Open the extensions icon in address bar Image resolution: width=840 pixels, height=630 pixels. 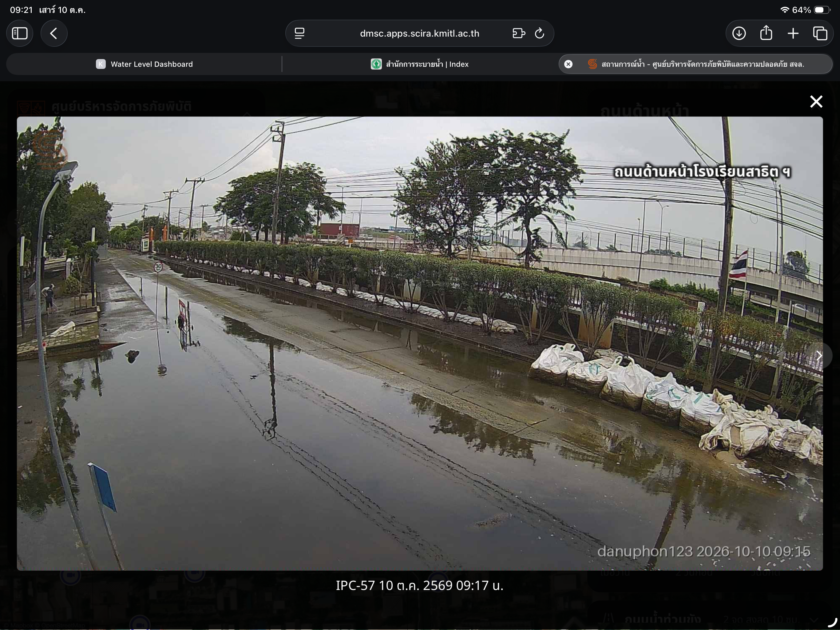click(x=519, y=34)
